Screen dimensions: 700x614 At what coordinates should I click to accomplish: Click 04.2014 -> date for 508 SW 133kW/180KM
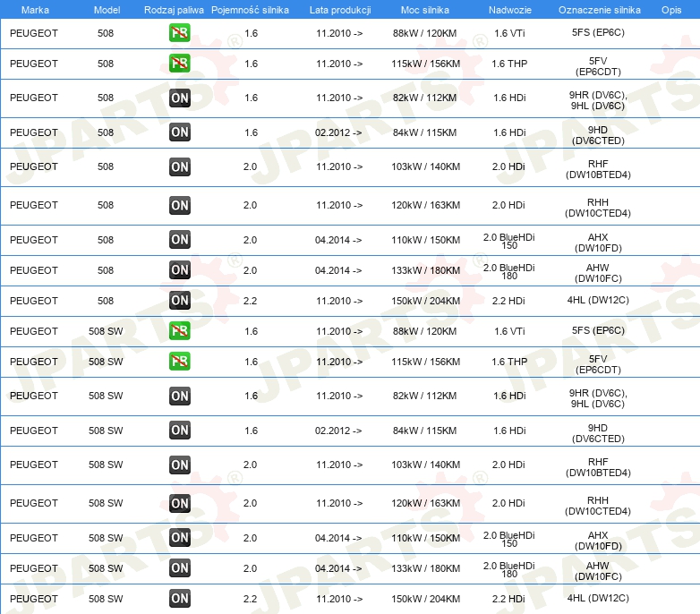tap(338, 568)
